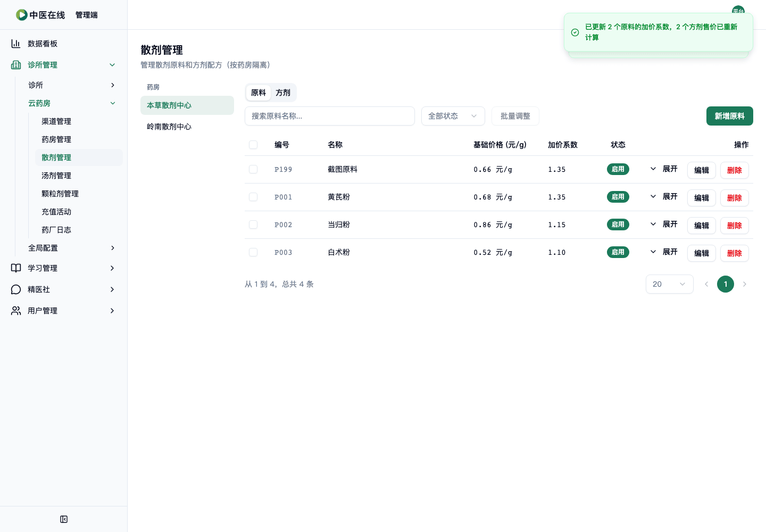Click the code cell P002
The height and width of the screenshot is (532, 766).
coord(283,225)
